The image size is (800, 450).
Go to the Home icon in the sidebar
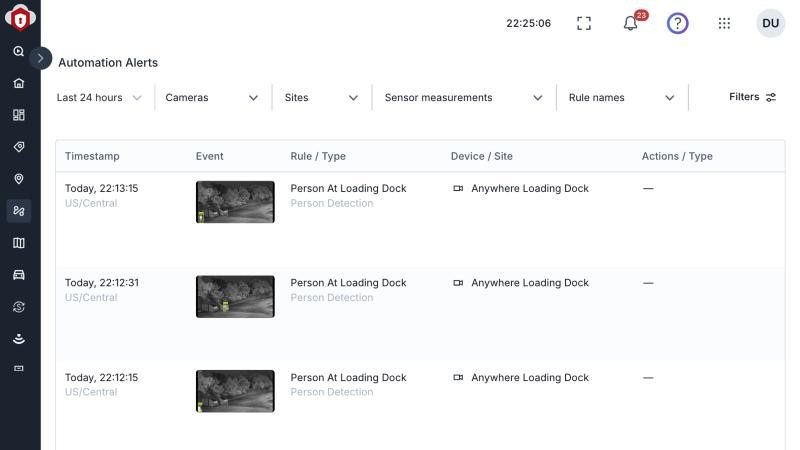(x=19, y=83)
